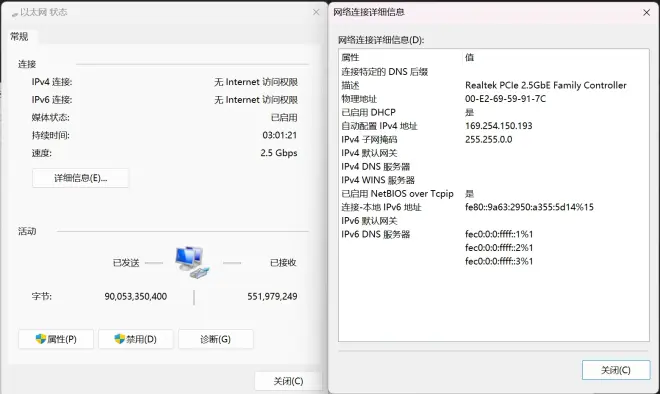Select the IPv4 WINS 服务器 row
The height and width of the screenshot is (394, 660).
[493, 180]
